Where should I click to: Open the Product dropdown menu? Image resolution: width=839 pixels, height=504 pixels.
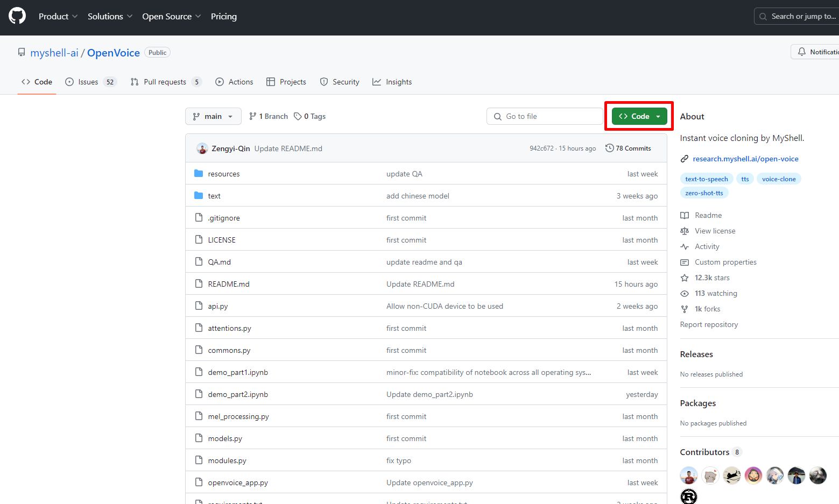pos(58,16)
